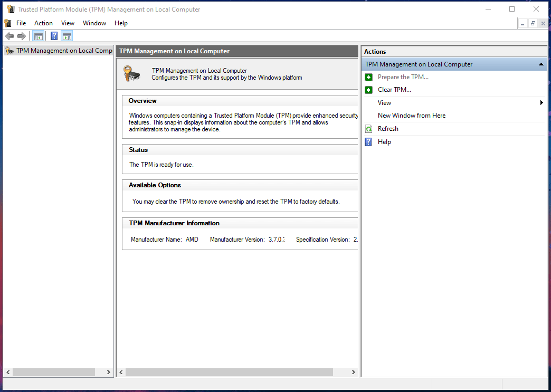Open the File menu
Image resolution: width=551 pixels, height=392 pixels.
coord(21,23)
